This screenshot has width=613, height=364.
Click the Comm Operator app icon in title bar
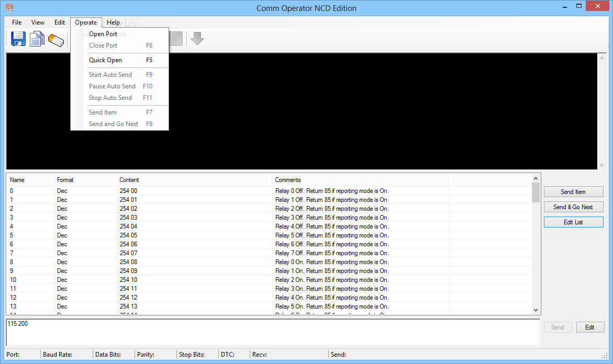9,8
